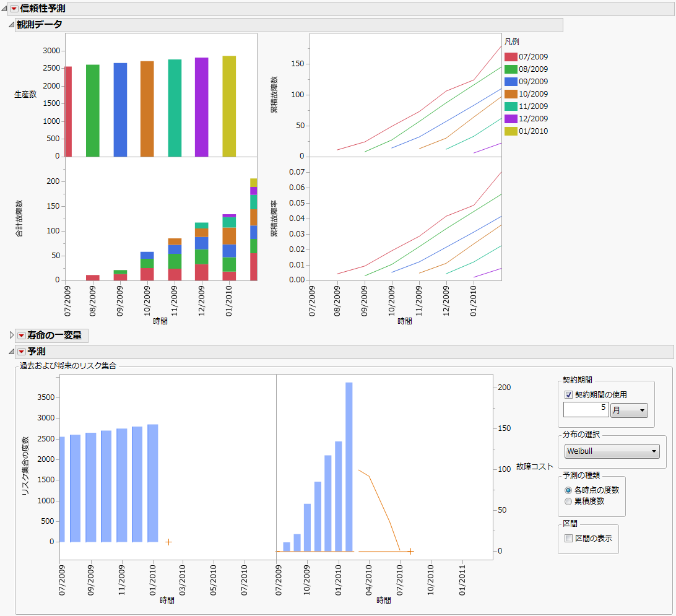Click the 予測の種類 group label
The image size is (676, 616).
pos(581,475)
